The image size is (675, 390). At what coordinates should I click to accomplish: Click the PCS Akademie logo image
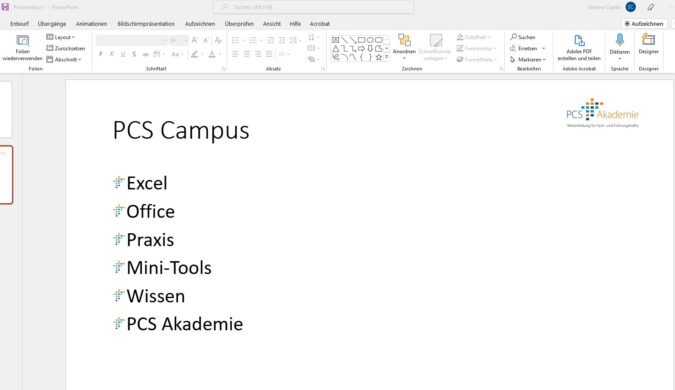602,113
